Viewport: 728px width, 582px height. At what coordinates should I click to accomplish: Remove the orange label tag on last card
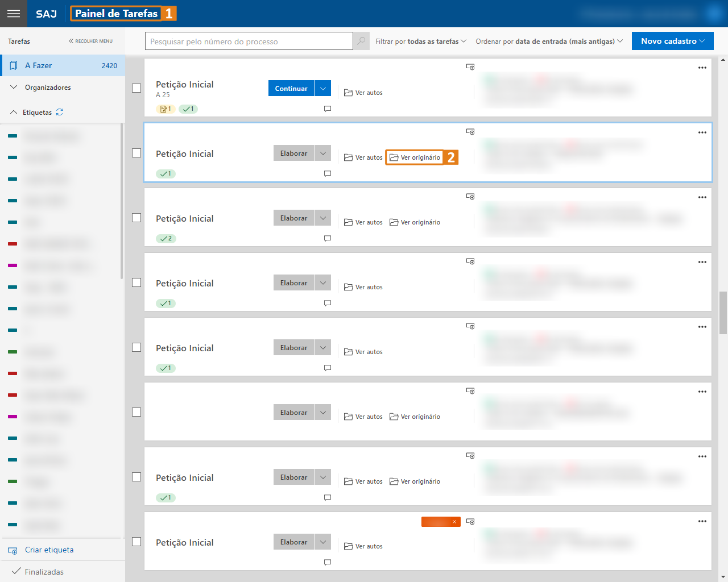454,522
